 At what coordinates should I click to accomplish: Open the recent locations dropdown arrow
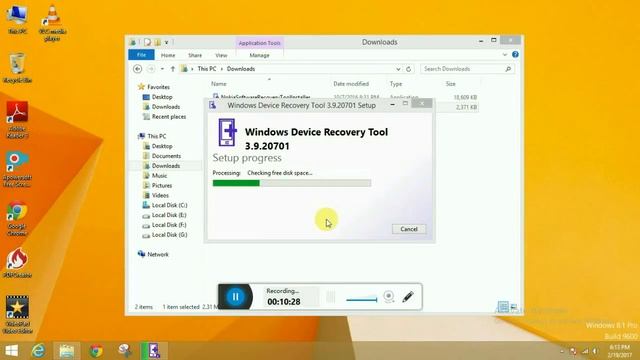pos(162,69)
